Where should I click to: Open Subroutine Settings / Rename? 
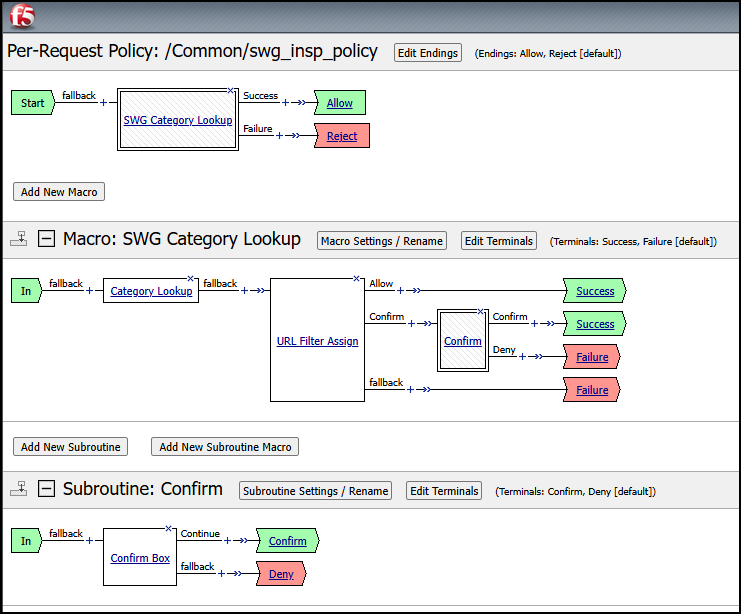tap(315, 491)
